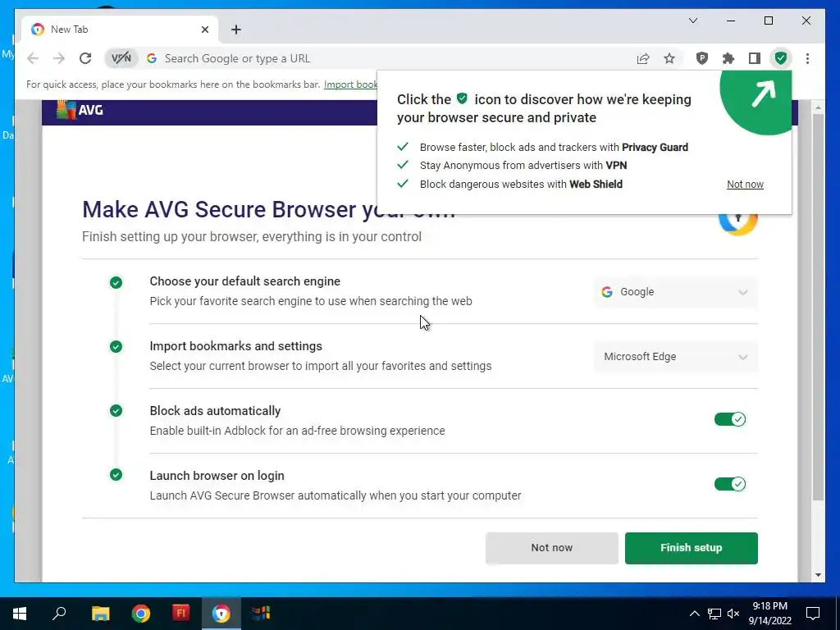Click the share page icon
This screenshot has width=840, height=630.
[x=643, y=58]
